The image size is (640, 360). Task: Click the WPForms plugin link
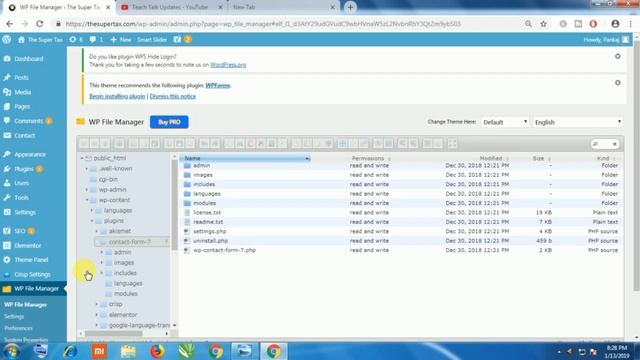coord(218,85)
